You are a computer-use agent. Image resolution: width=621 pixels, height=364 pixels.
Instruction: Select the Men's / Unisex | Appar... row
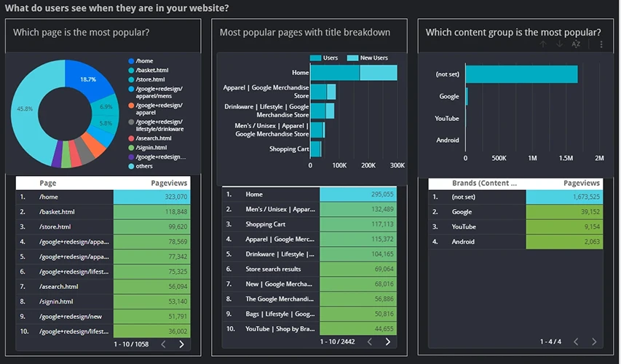pyautogui.click(x=309, y=209)
